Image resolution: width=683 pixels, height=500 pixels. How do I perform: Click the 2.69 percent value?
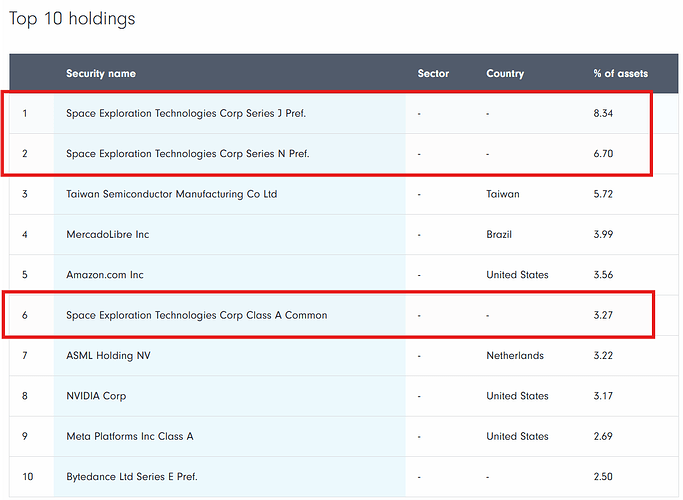pyautogui.click(x=603, y=436)
